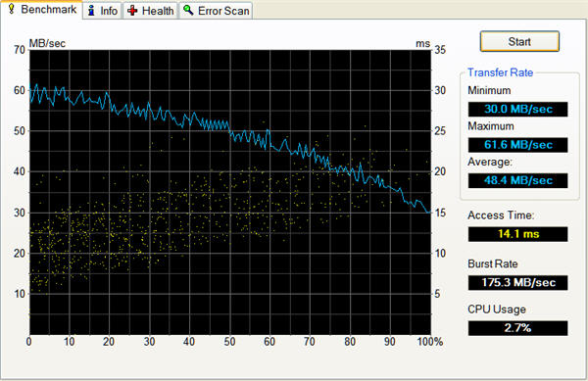Click the ms axis label on graph

pos(422,44)
